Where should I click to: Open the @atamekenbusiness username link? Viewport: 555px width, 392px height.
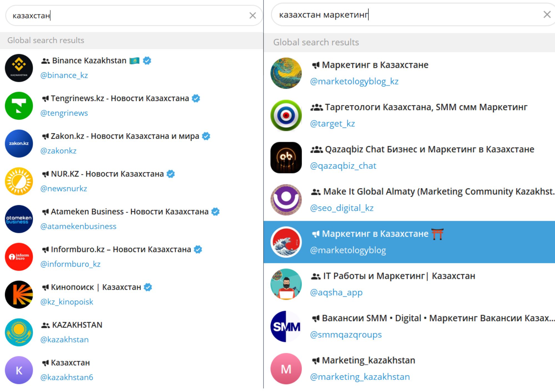coord(78,226)
